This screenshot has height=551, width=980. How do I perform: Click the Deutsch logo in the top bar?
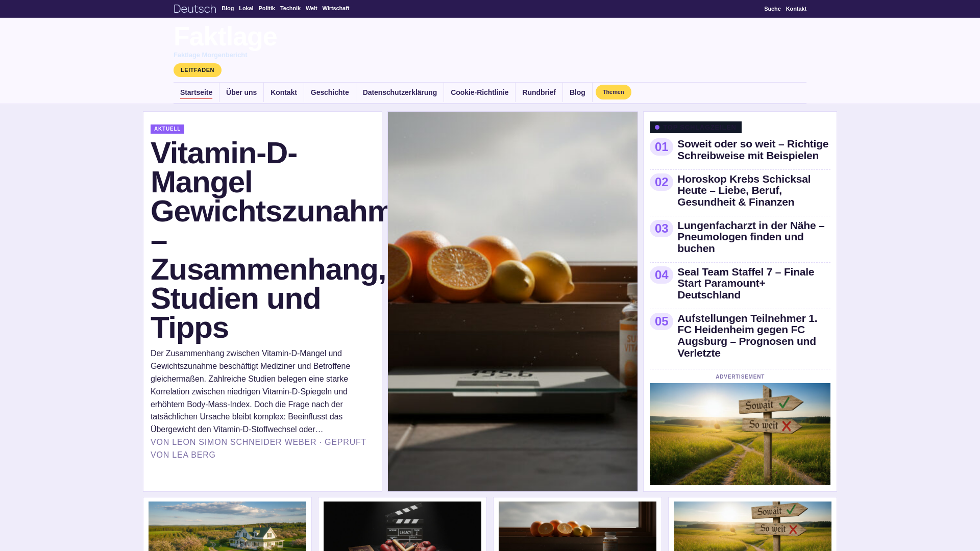click(x=195, y=9)
